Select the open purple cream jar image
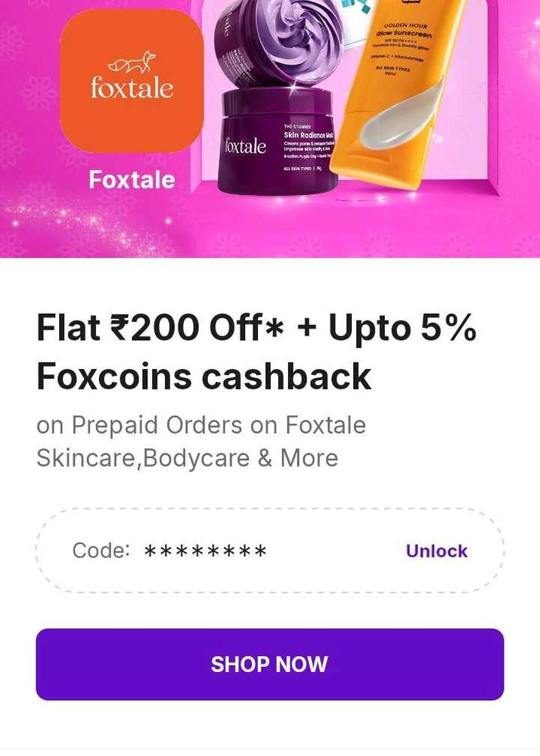The width and height of the screenshot is (540, 756). coord(278,43)
